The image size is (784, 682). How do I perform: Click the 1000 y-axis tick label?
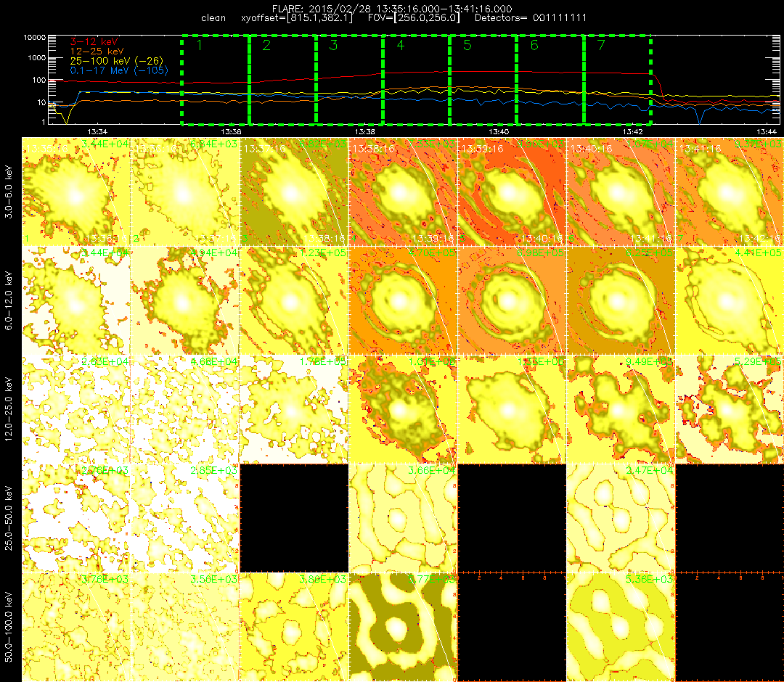[x=36, y=58]
